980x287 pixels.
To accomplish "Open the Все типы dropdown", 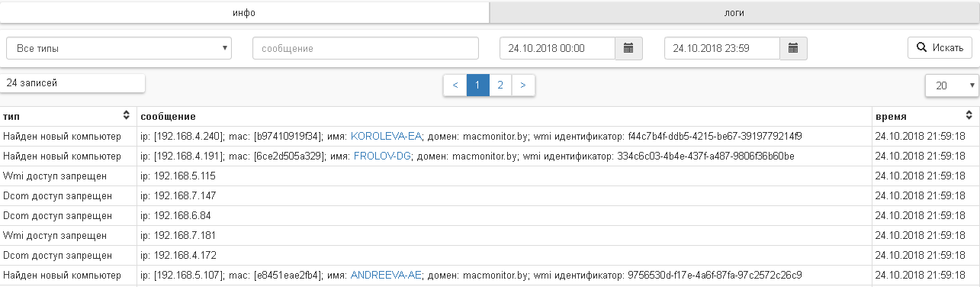I will click(x=119, y=48).
